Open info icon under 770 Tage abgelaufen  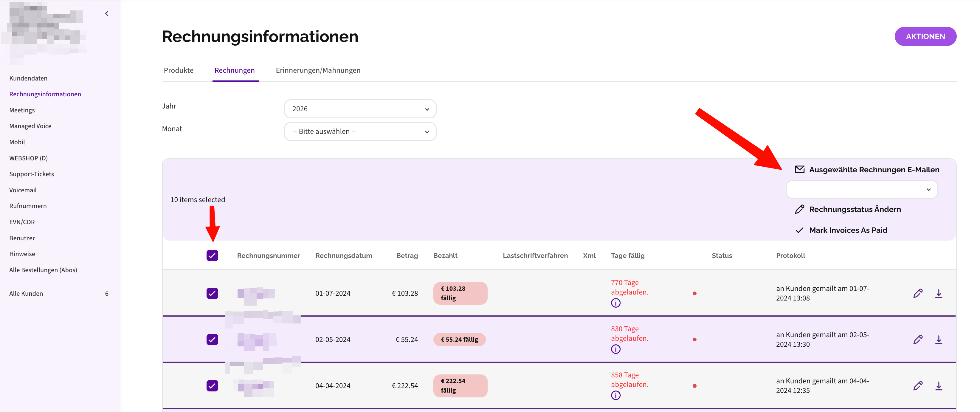(x=615, y=303)
